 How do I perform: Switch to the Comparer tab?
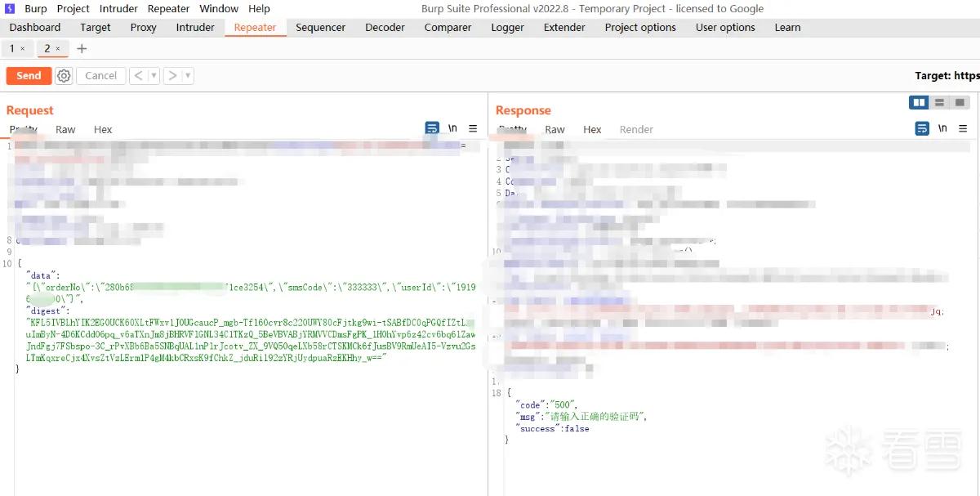point(448,28)
